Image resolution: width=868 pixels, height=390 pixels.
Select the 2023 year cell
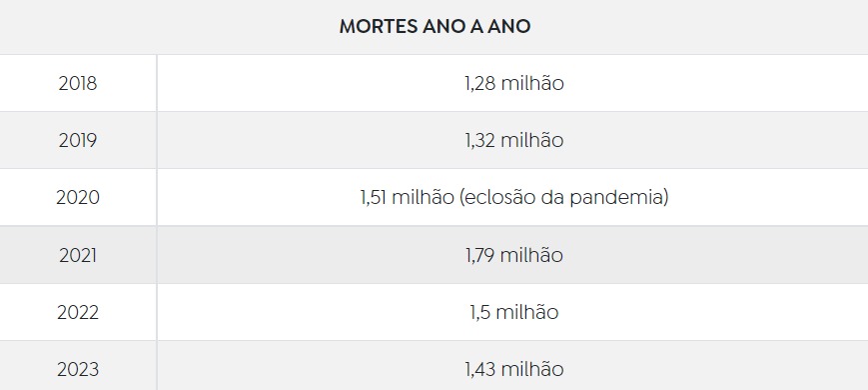(78, 366)
